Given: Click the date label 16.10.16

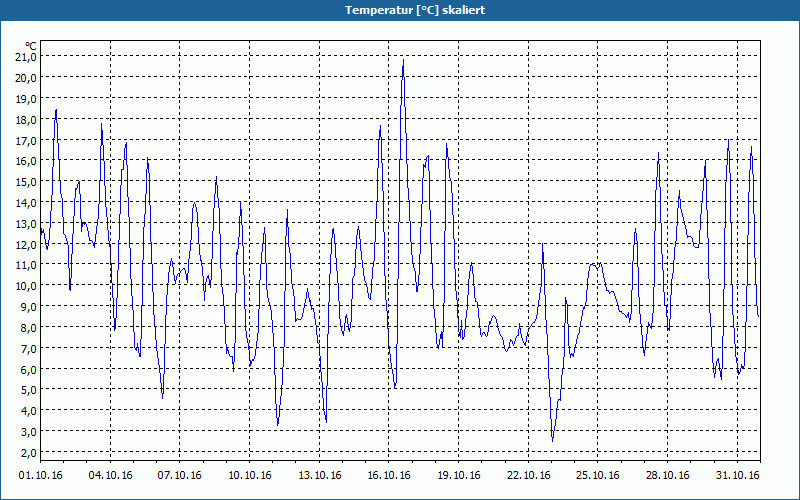Looking at the screenshot, I should coord(389,476).
